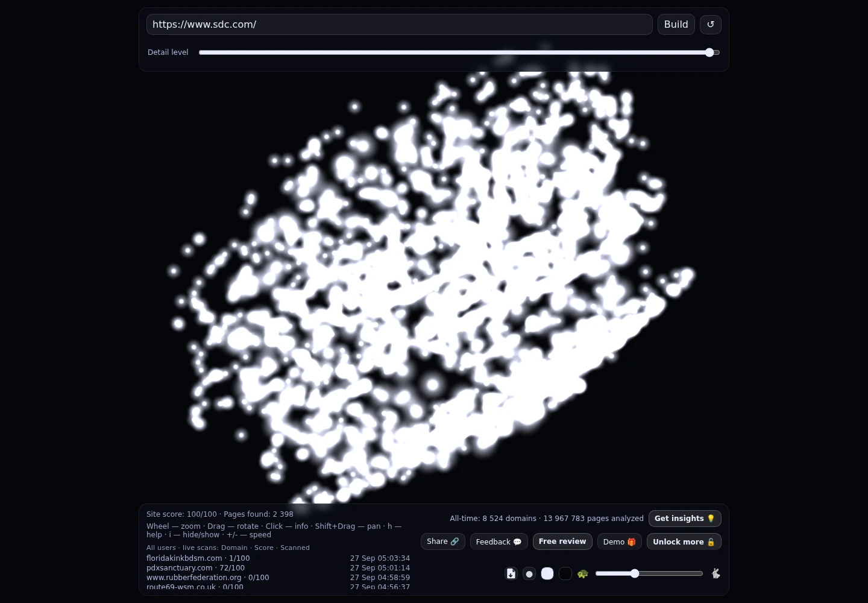The height and width of the screenshot is (603, 868).
Task: Click the Detail level slider handle
Action: [709, 52]
